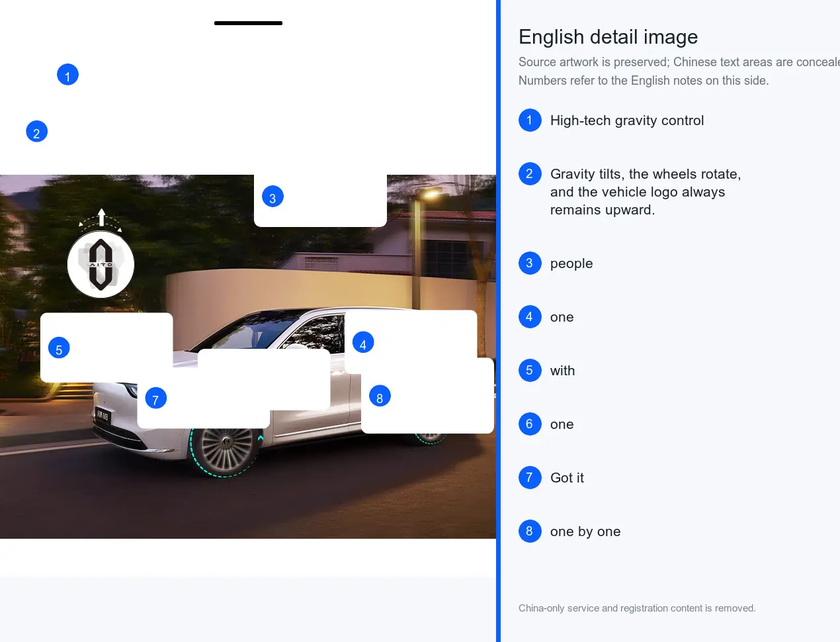This screenshot has width=840, height=642.
Task: Click the "China-only service" footer notice
Action: 637,608
